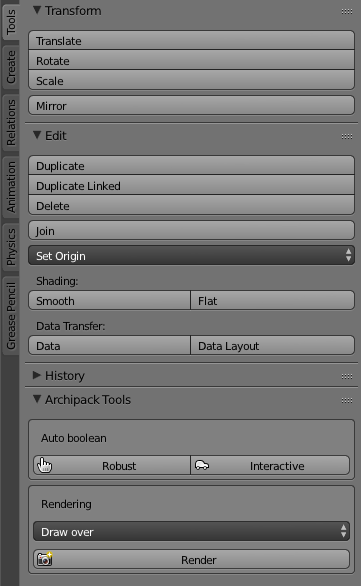This screenshot has height=586, width=361.
Task: Click the car icon on Interactive button
Action: [202, 465]
